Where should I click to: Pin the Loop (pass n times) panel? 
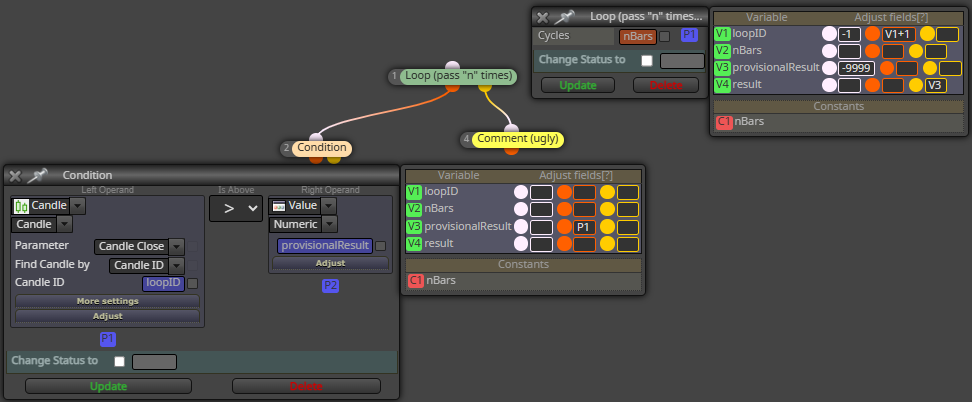[x=564, y=17]
